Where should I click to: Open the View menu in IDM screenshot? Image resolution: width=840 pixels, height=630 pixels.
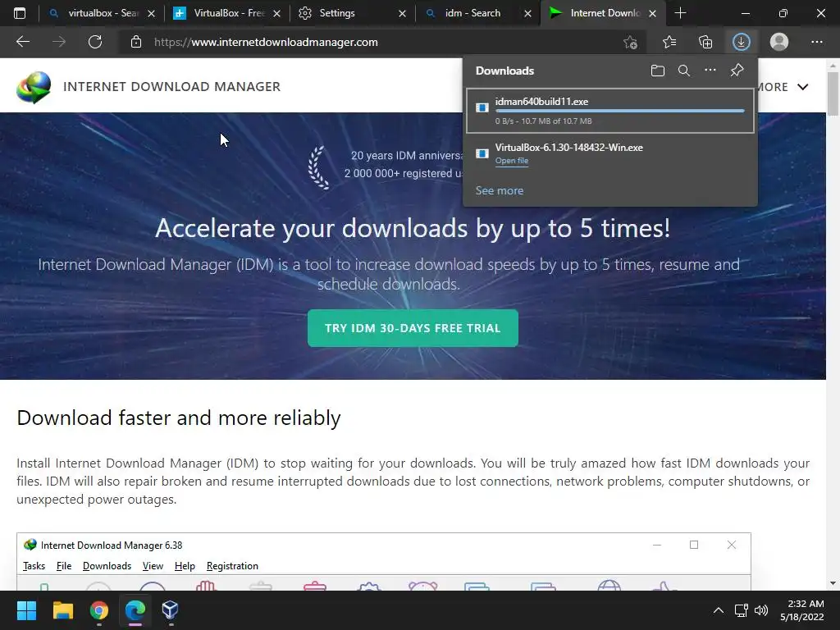tap(153, 566)
